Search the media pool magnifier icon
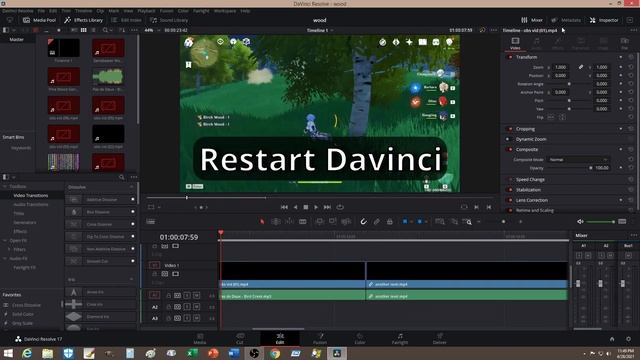 [x=105, y=30]
